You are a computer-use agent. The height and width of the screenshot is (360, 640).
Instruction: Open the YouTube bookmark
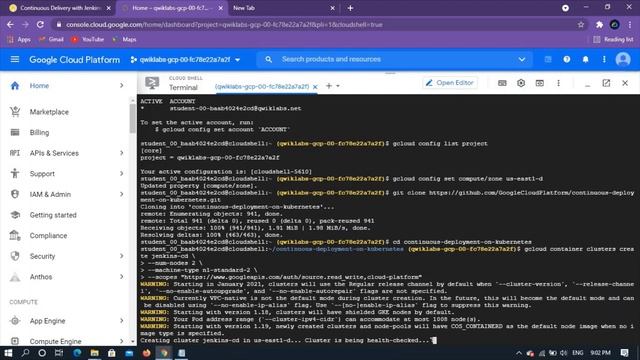88,40
